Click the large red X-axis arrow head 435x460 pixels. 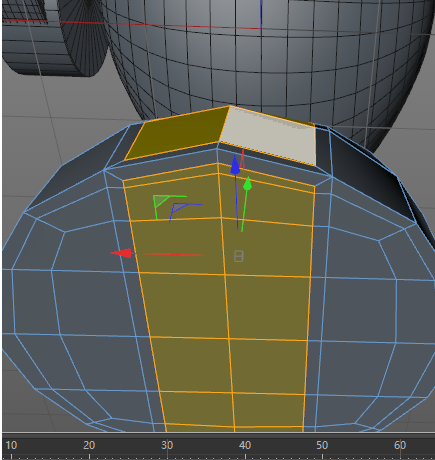click(x=122, y=253)
